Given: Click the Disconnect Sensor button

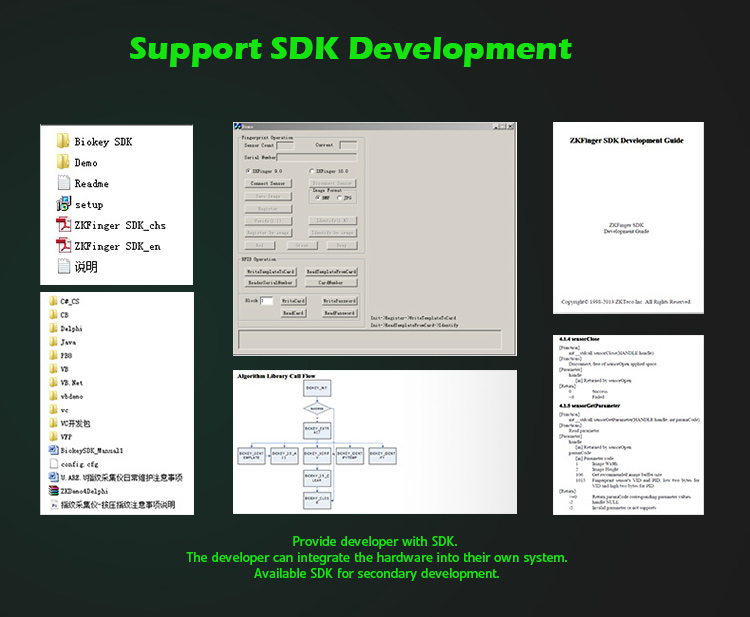Looking at the screenshot, I should (x=332, y=183).
